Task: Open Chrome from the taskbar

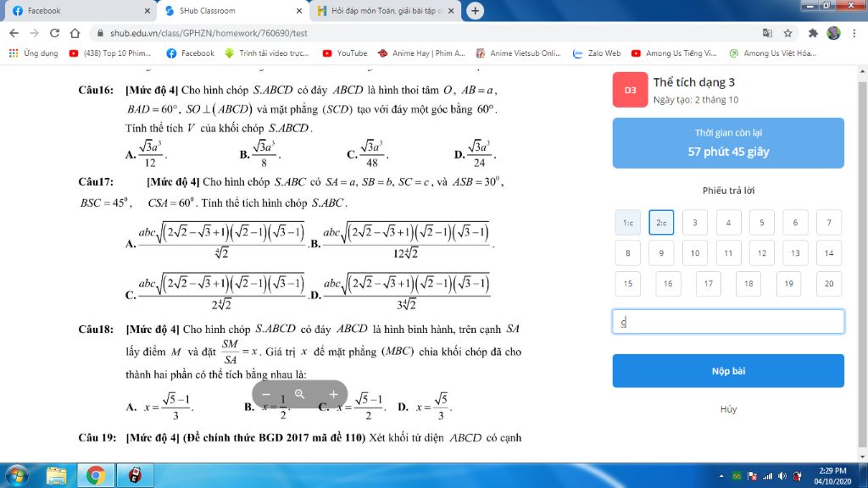Action: 95,475
